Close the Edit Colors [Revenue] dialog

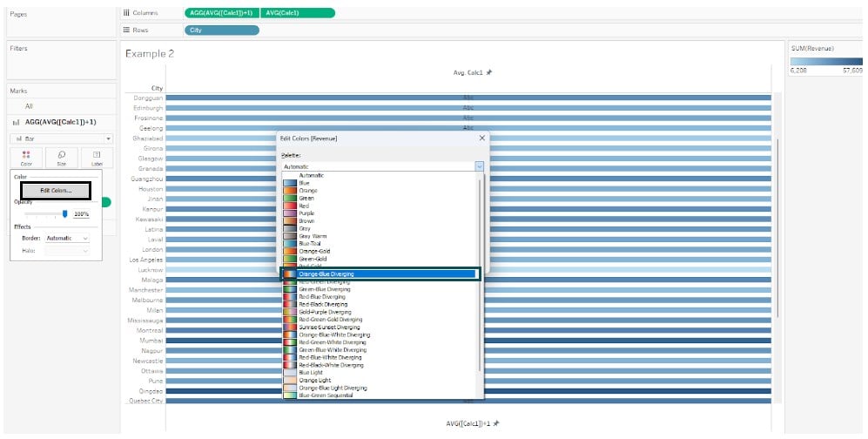click(x=481, y=138)
